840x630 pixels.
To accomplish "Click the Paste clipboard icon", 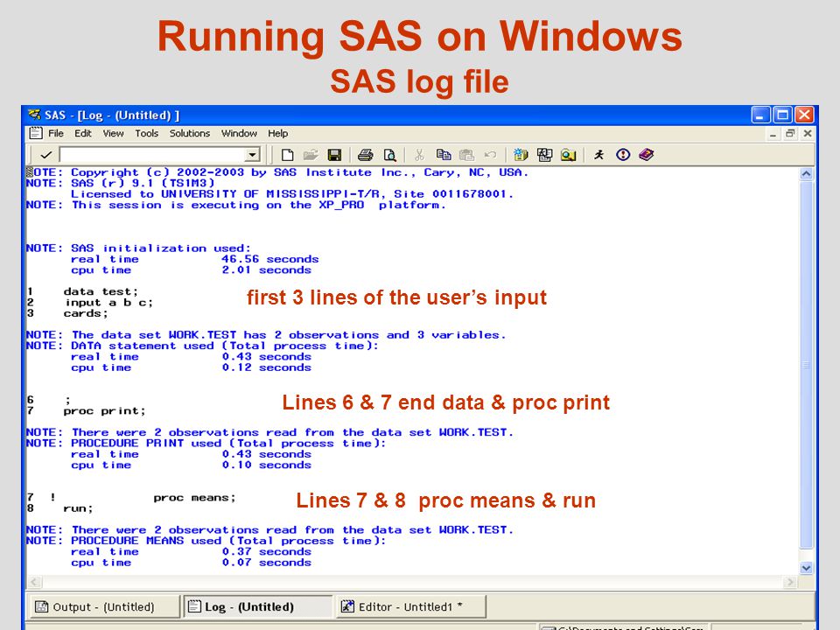I will pos(466,156).
